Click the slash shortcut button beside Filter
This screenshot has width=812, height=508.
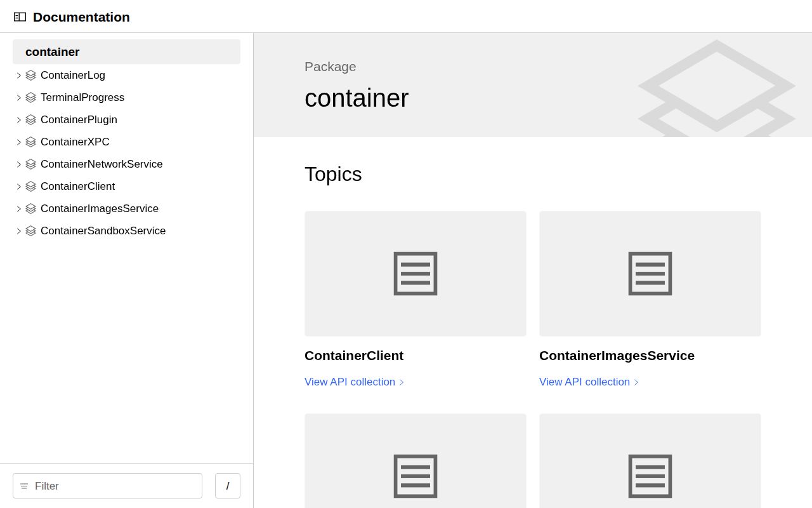(228, 486)
